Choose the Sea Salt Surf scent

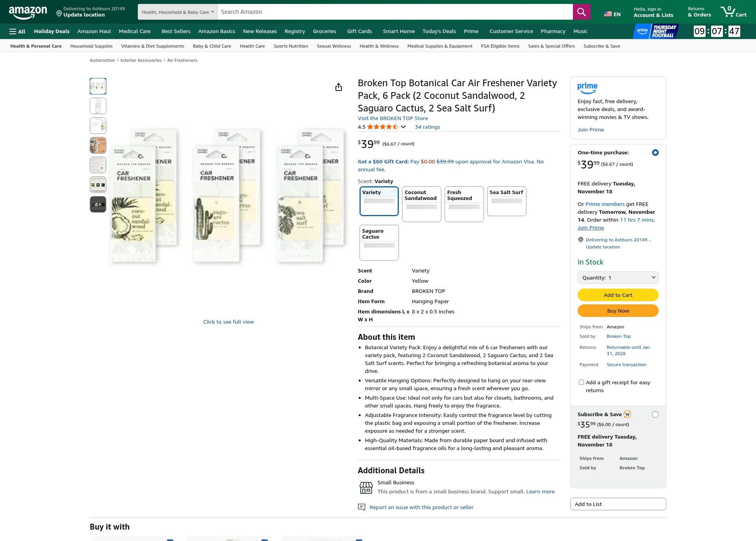tap(507, 201)
